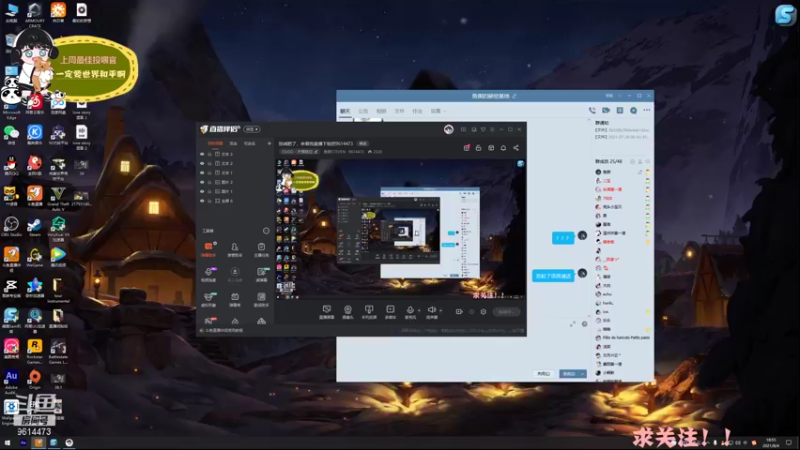This screenshot has width=800, height=450.
Task: Start a voice call in QQ group window
Action: click(x=592, y=110)
